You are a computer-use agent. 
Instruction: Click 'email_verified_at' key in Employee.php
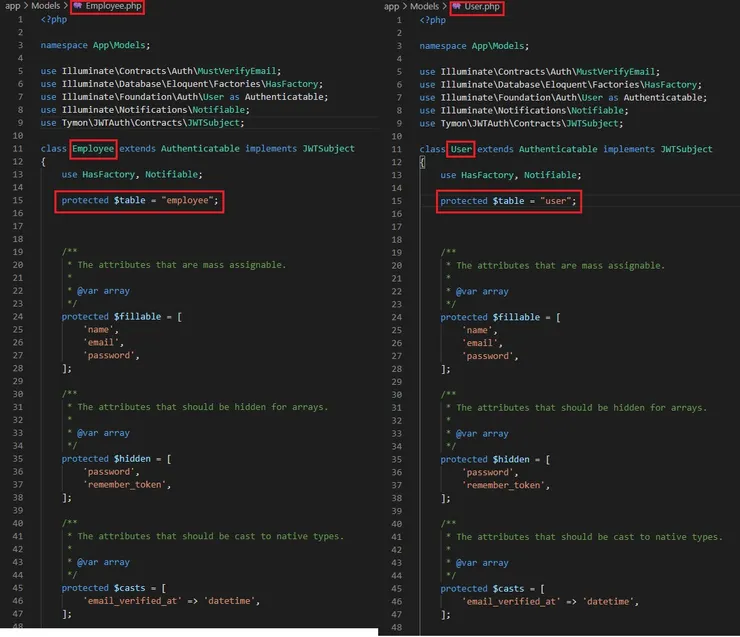coord(132,601)
